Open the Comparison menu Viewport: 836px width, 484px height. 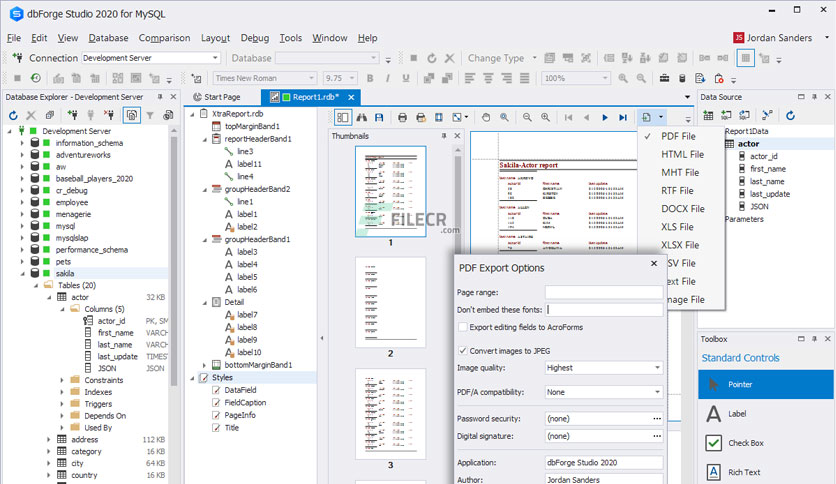pyautogui.click(x=164, y=38)
